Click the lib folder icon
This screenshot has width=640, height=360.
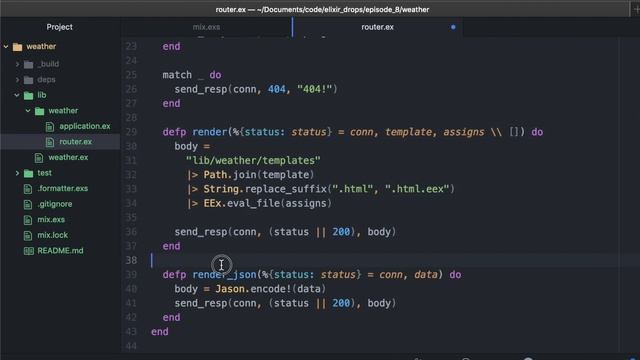click(28, 96)
